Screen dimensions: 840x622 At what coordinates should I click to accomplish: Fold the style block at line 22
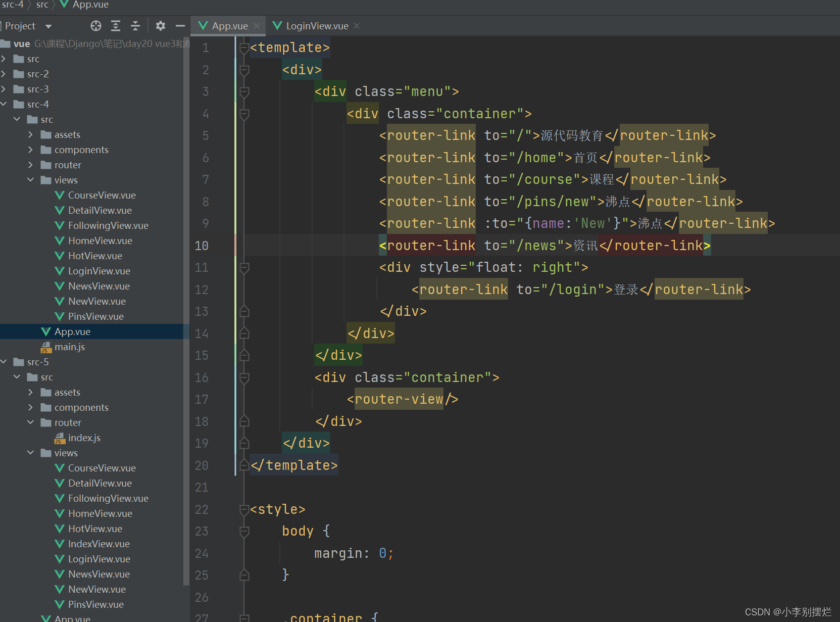click(x=244, y=509)
